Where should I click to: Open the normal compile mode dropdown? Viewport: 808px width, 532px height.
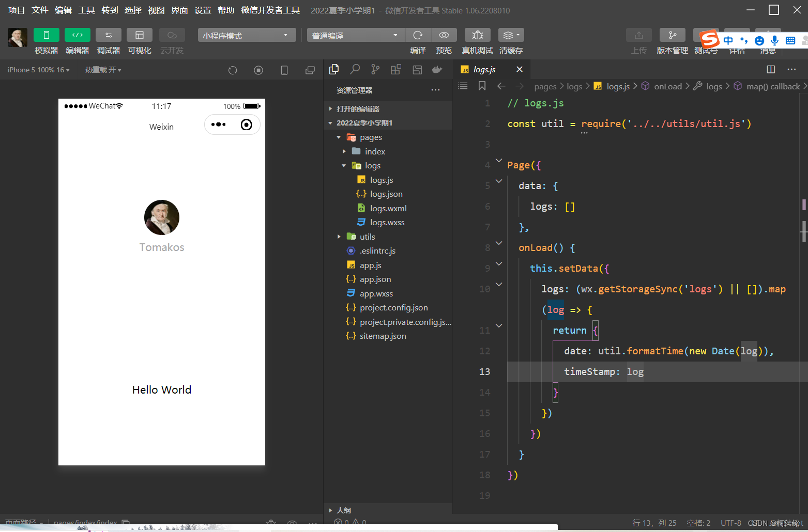[x=356, y=35]
